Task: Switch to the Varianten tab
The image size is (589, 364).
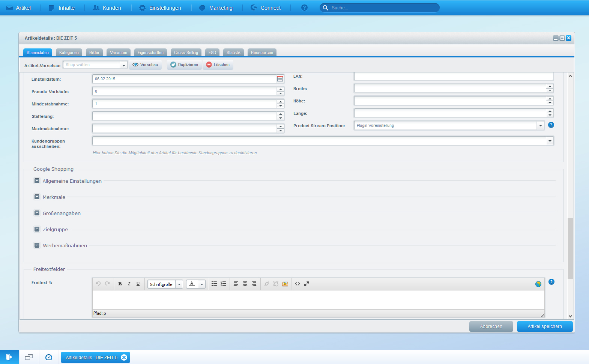Action: click(119, 53)
